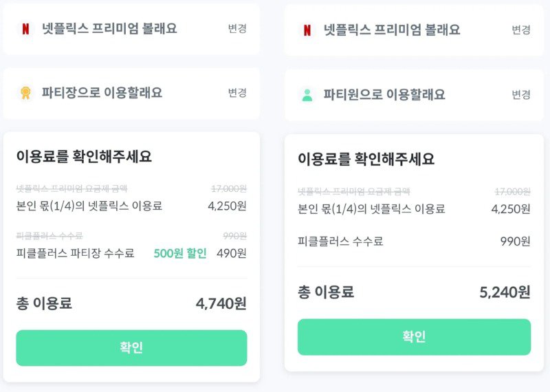Click the 넷플릭스 프리미엄 볼래요 text in the right panel
550x392 pixels.
pyautogui.click(x=392, y=30)
